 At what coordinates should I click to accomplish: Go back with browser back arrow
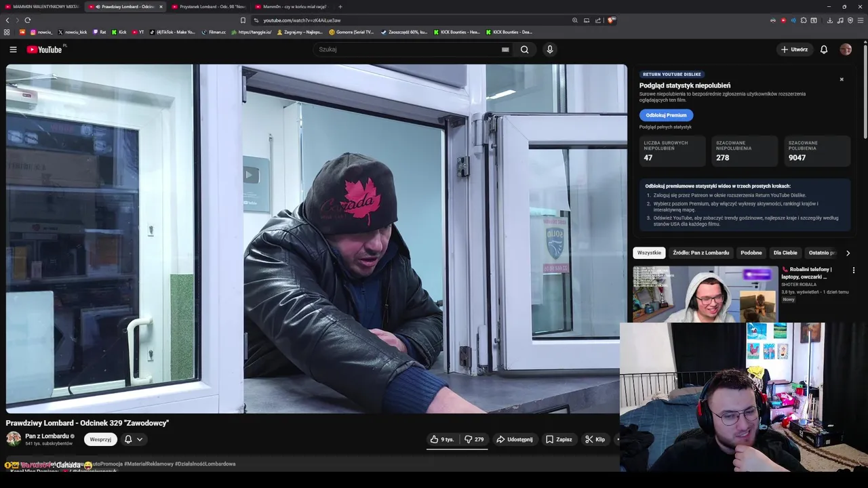click(x=7, y=20)
